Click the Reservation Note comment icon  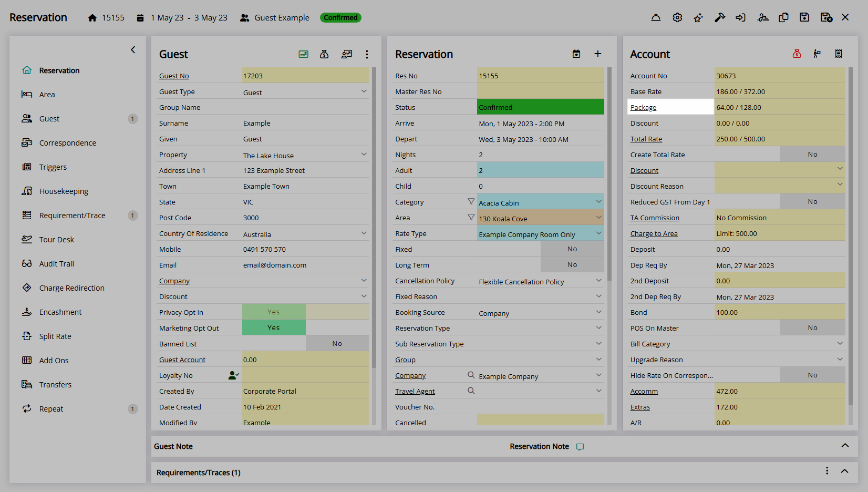pos(580,447)
